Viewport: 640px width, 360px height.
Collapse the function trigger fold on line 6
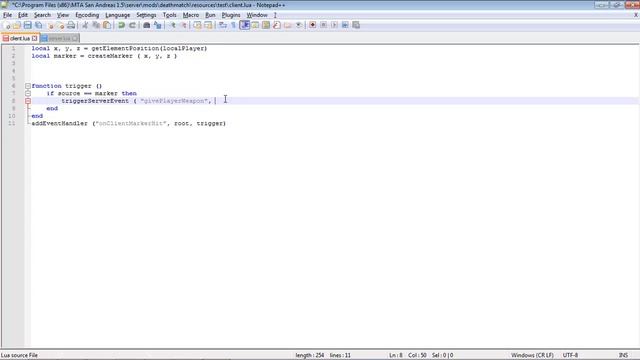tap(28, 86)
